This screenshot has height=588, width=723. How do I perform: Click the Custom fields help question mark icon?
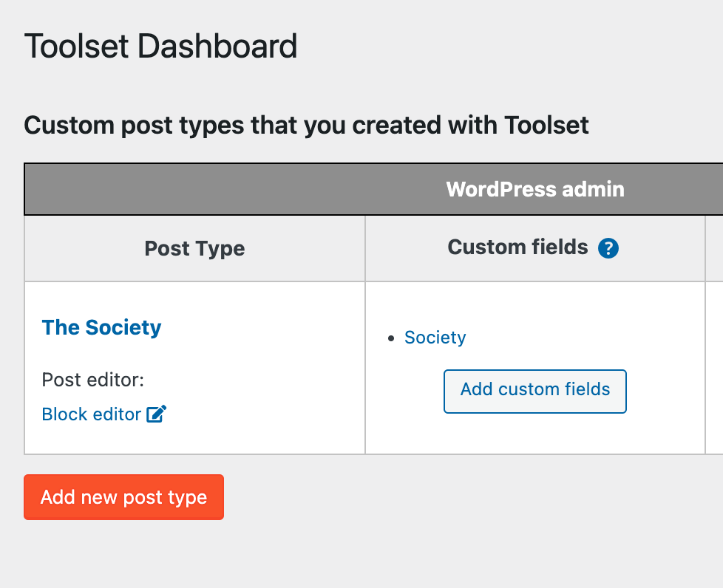(608, 248)
